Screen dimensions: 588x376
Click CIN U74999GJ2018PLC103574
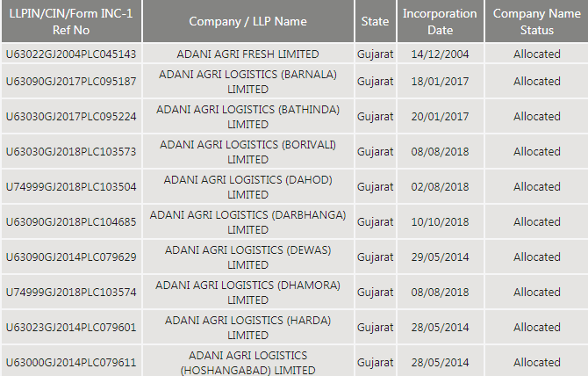(71, 293)
